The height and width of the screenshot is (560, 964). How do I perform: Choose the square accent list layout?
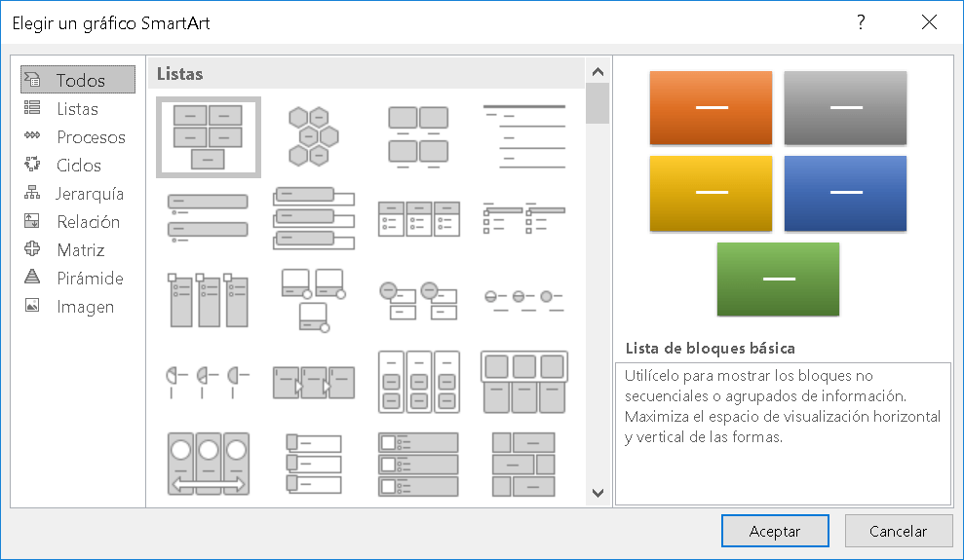point(523,218)
